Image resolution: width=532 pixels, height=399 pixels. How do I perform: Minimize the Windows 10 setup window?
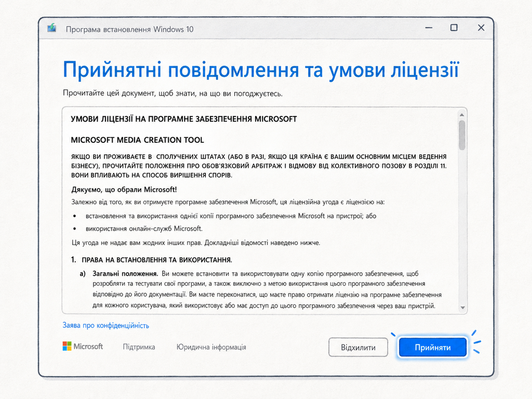pos(429,28)
